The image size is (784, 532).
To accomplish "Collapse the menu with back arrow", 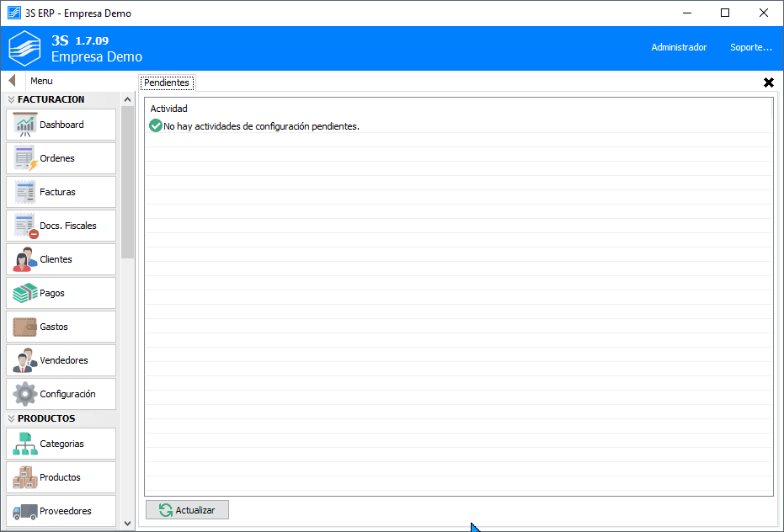I will (13, 81).
